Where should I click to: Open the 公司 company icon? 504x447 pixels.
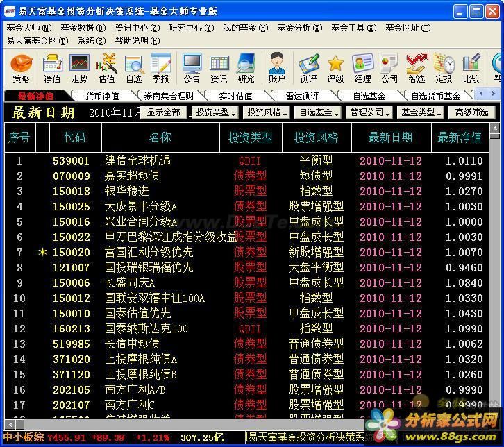point(389,67)
